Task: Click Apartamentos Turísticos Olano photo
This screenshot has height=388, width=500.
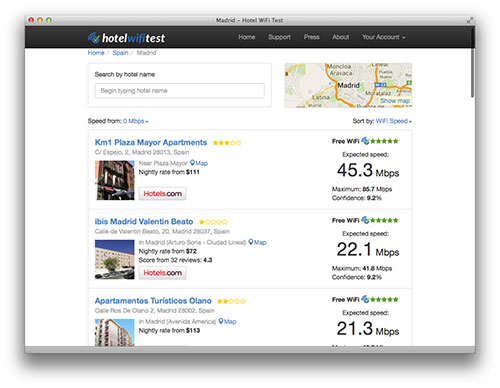Action: [115, 332]
